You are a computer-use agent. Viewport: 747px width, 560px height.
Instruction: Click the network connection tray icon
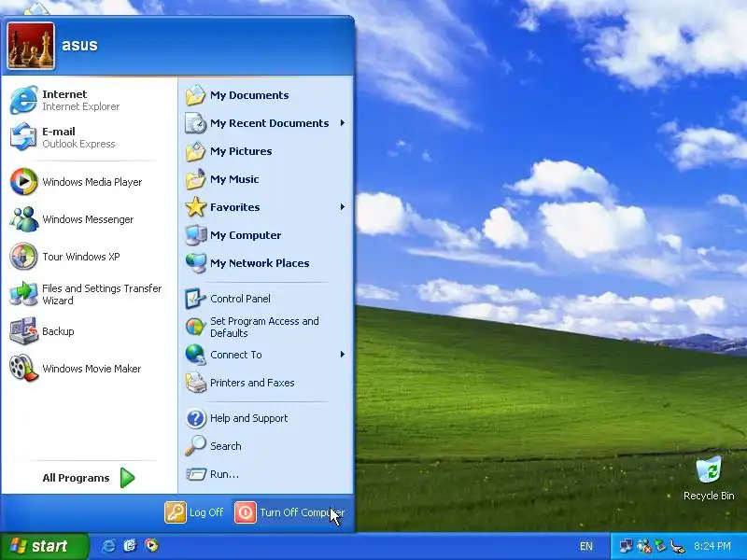(626, 546)
